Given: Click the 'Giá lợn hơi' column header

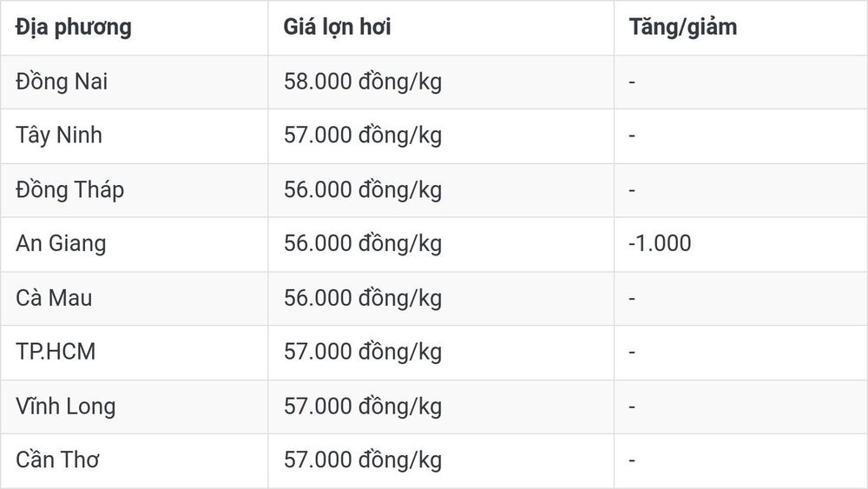Looking at the screenshot, I should [x=337, y=28].
